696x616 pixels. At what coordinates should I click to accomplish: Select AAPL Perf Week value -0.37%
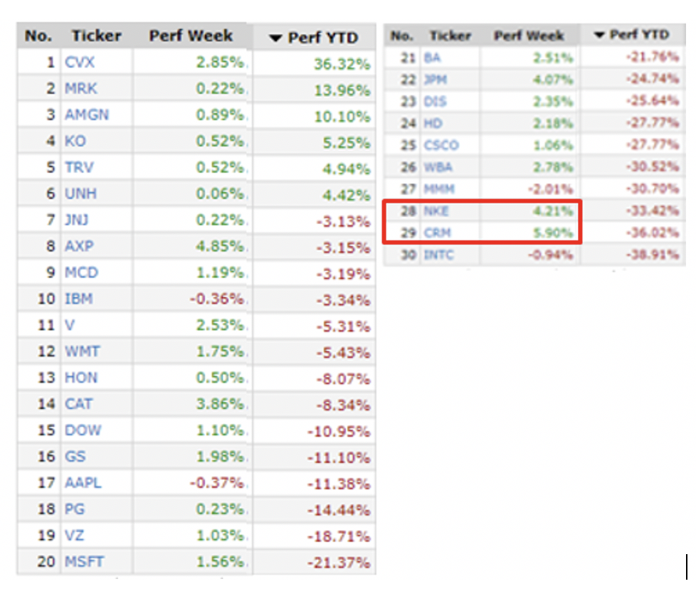216,482
